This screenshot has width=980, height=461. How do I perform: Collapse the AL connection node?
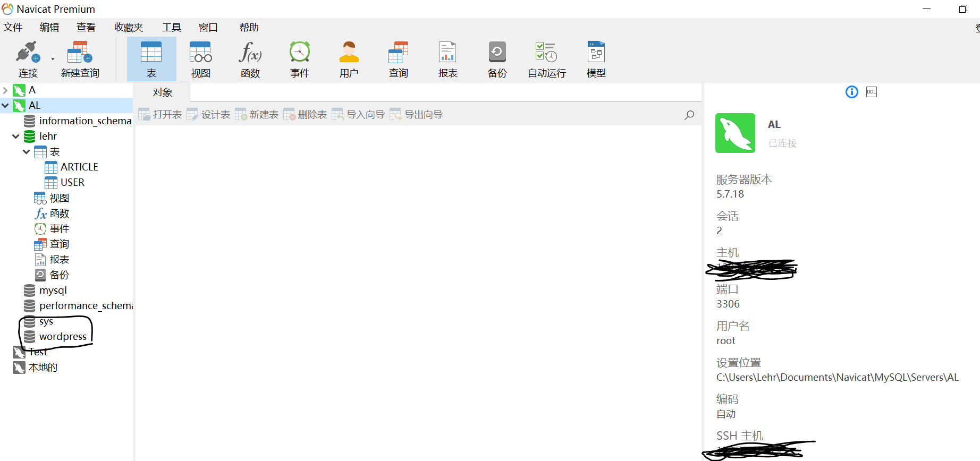[5, 106]
